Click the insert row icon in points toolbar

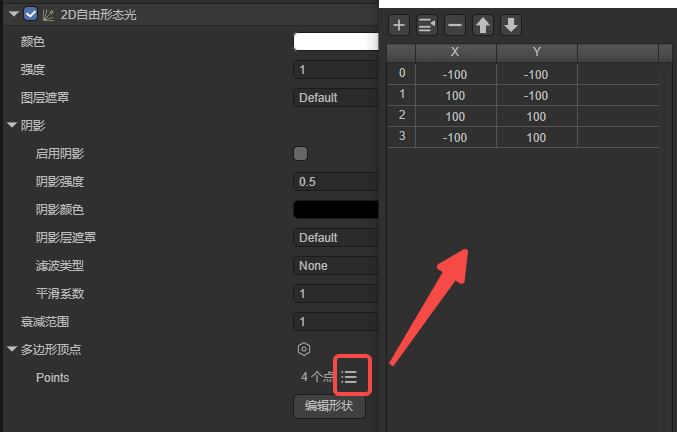pyautogui.click(x=427, y=25)
